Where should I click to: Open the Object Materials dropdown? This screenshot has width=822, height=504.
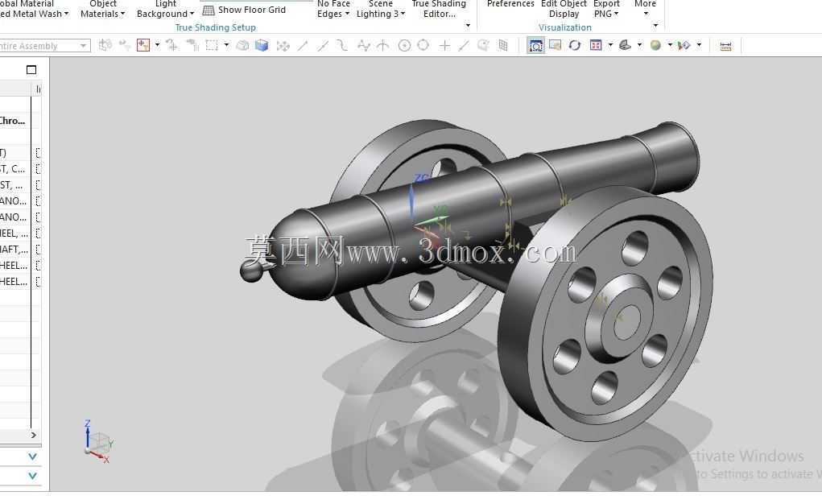pyautogui.click(x=103, y=9)
